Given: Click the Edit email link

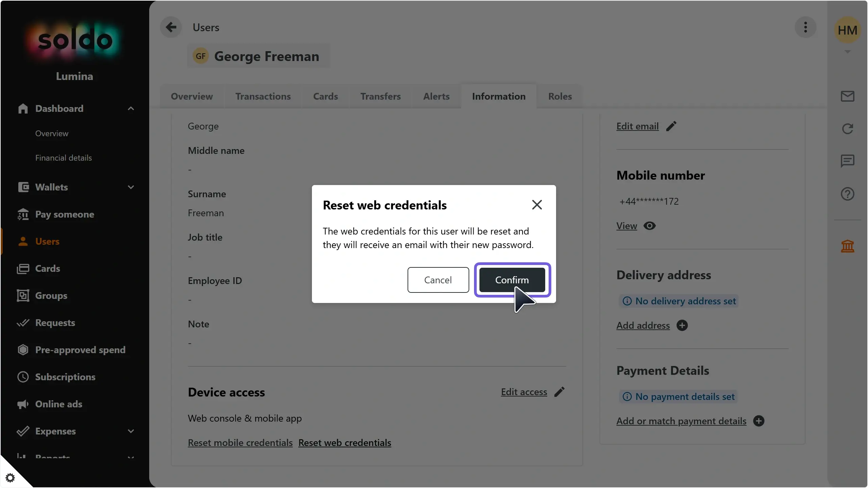Looking at the screenshot, I should 637,126.
